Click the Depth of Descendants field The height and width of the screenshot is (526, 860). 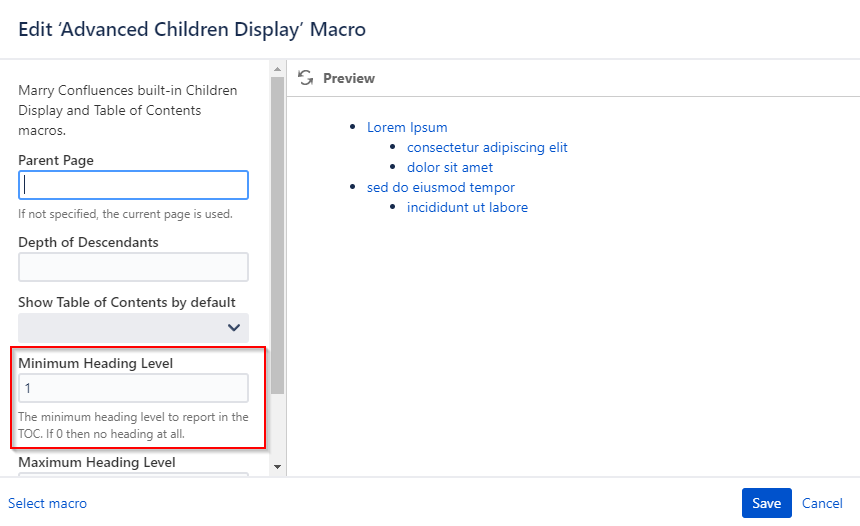pyautogui.click(x=133, y=267)
